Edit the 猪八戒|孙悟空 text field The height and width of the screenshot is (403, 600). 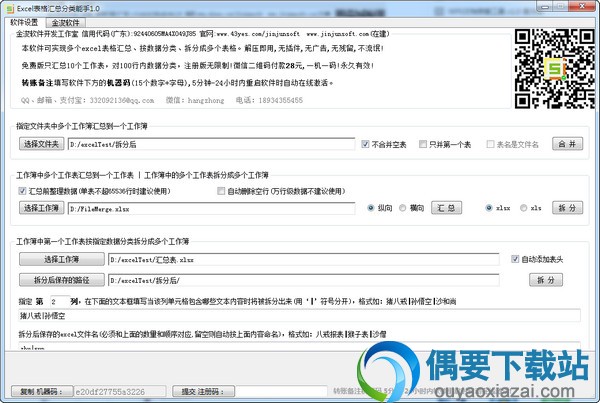[299, 316]
